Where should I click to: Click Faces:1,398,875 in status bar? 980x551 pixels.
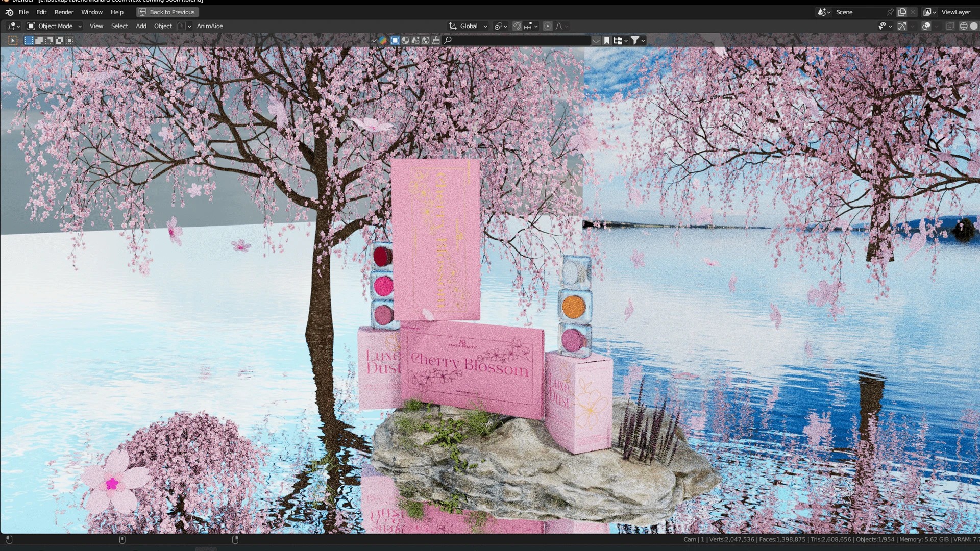pos(782,539)
